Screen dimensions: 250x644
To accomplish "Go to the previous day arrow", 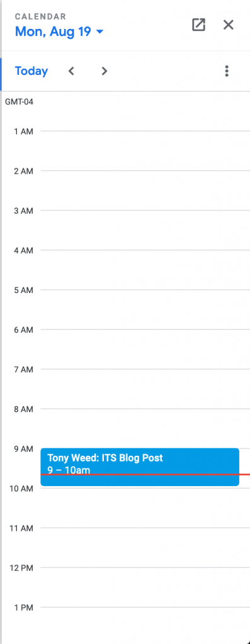I will point(71,71).
